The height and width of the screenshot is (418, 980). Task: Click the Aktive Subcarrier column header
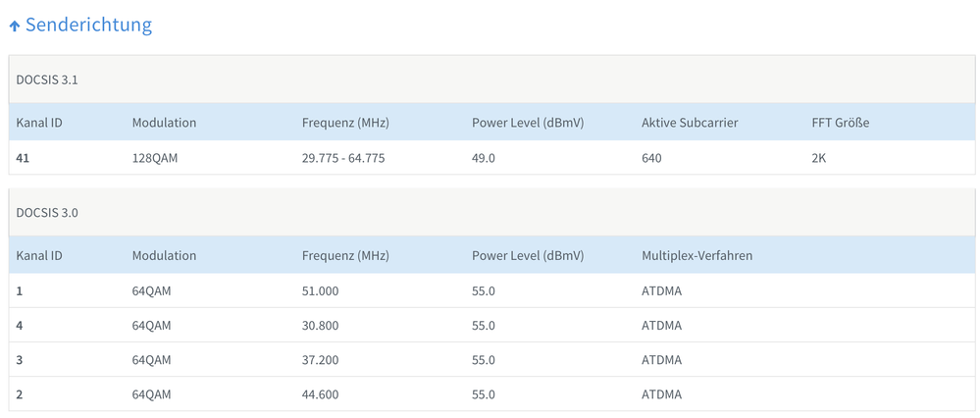(690, 123)
